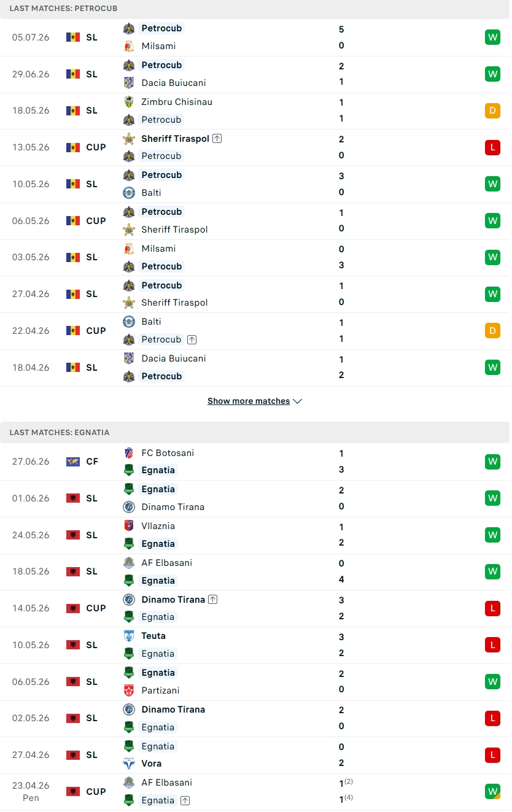The image size is (512, 812).
Task: Click the Partizani red club logo
Action: point(129,690)
